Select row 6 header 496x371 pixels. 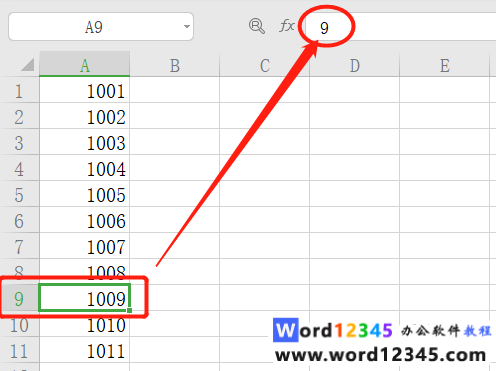click(19, 220)
